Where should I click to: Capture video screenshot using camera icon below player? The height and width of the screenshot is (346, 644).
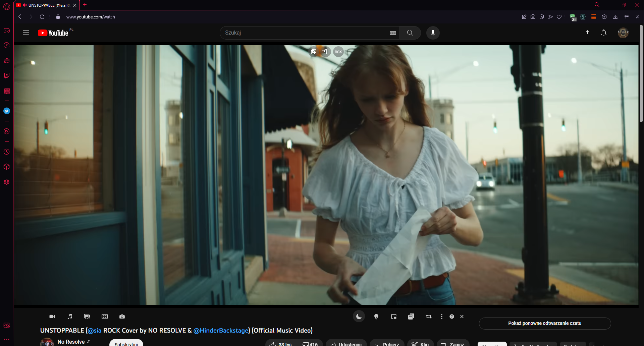point(122,316)
